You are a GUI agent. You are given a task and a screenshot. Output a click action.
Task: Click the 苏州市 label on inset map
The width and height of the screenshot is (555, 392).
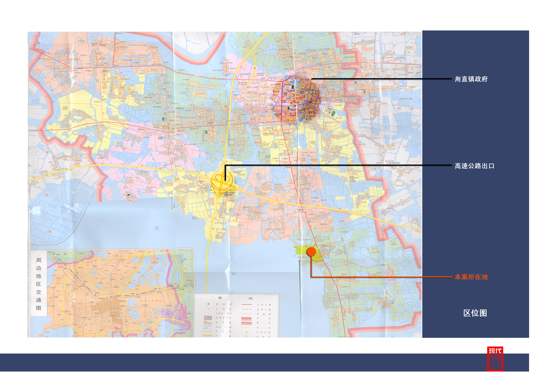click(x=122, y=301)
